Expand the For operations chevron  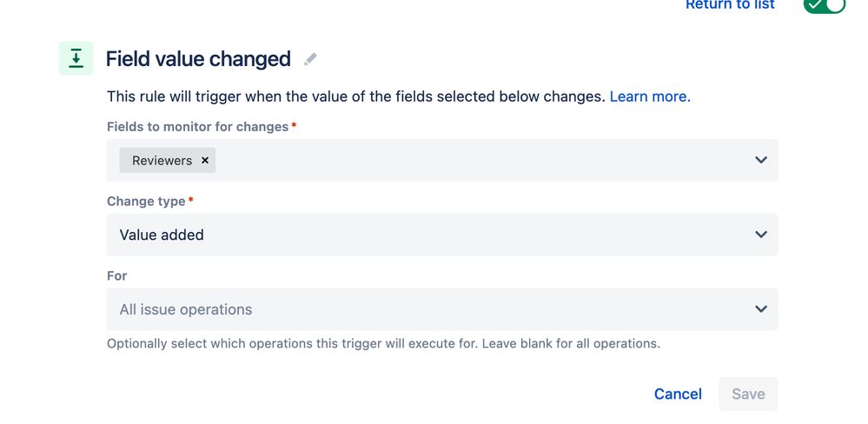[761, 308]
